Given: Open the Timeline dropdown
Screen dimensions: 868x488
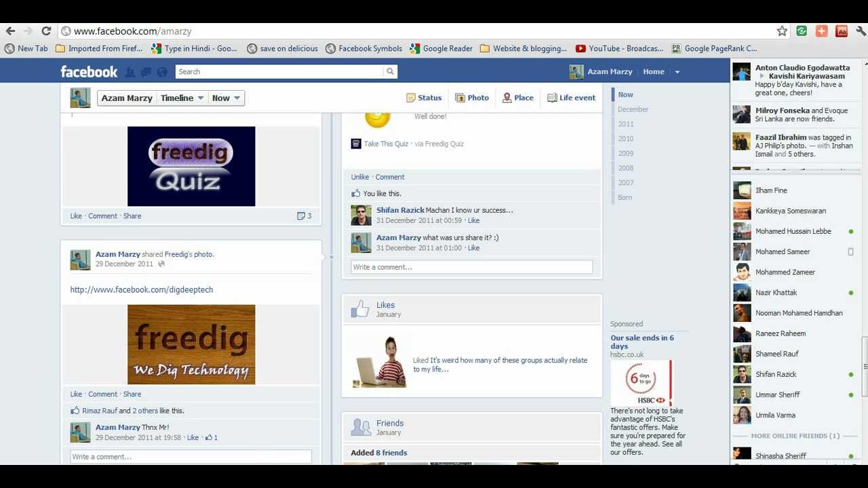Looking at the screenshot, I should point(182,98).
